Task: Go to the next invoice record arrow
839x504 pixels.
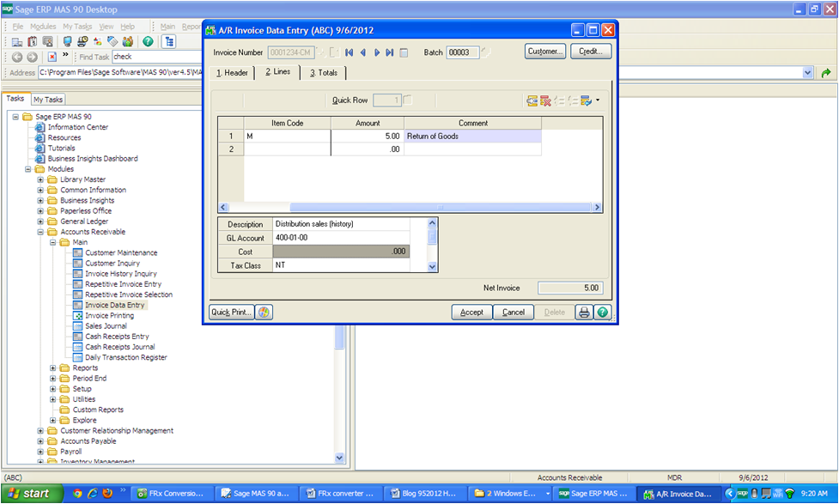Action: pyautogui.click(x=376, y=52)
